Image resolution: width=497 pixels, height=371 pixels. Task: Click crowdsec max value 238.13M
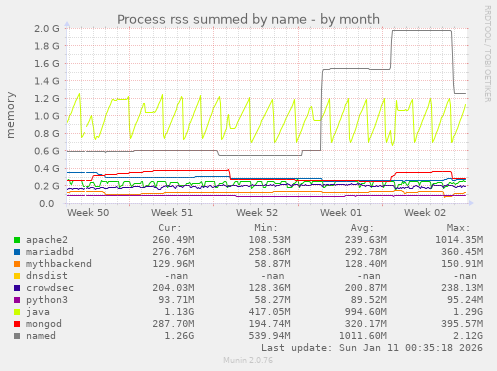point(462,288)
